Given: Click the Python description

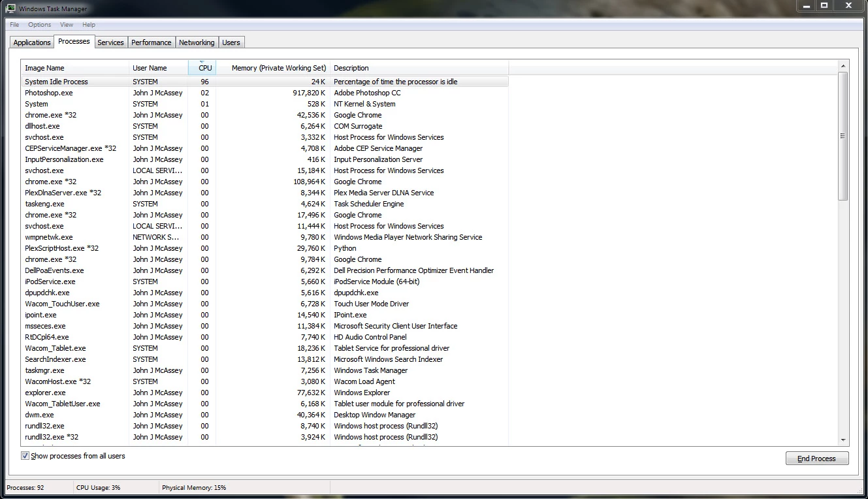Looking at the screenshot, I should [x=345, y=248].
